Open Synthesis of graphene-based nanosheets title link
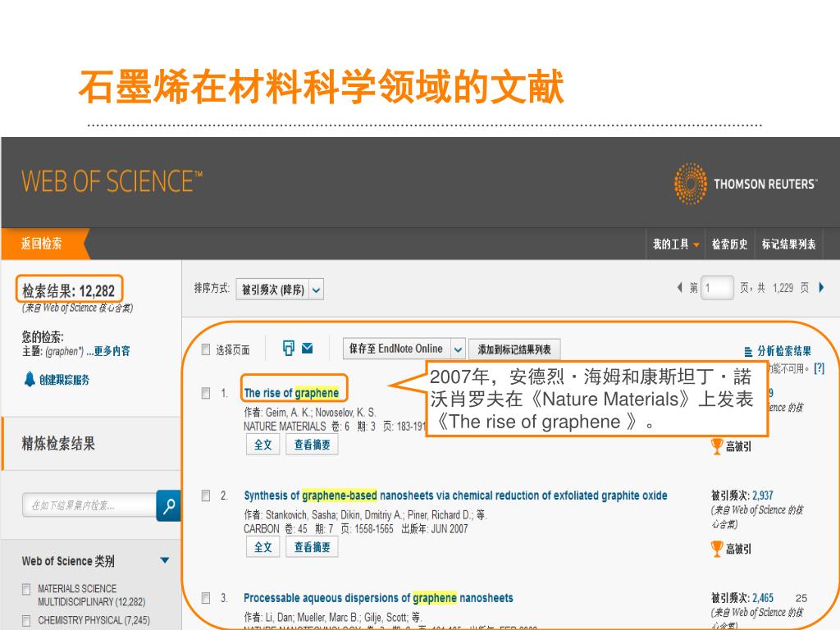 [x=455, y=495]
